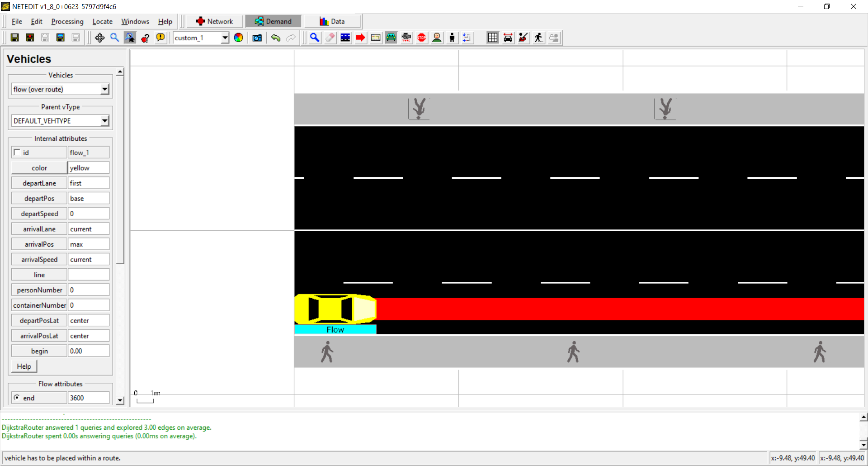Click the departLane attribute button
Image resolution: width=868 pixels, height=466 pixels.
coord(39,183)
